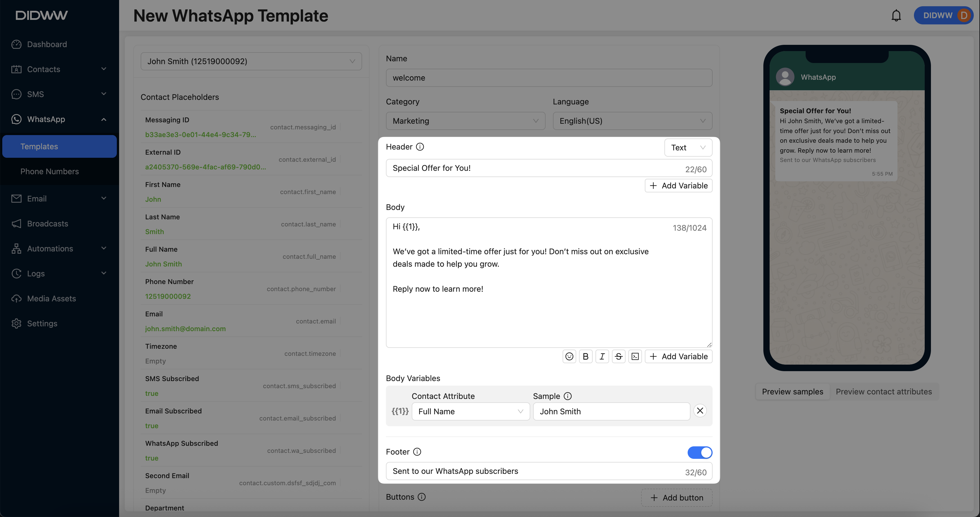Show Footer info tooltip icon

point(417,451)
